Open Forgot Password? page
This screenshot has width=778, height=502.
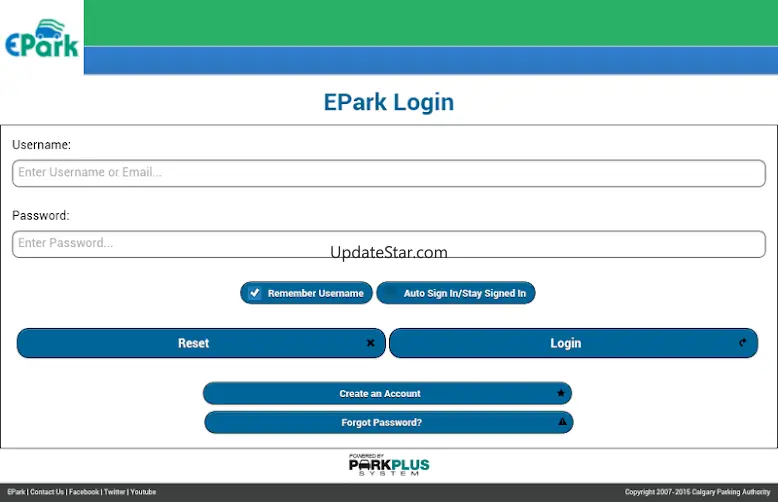point(389,422)
